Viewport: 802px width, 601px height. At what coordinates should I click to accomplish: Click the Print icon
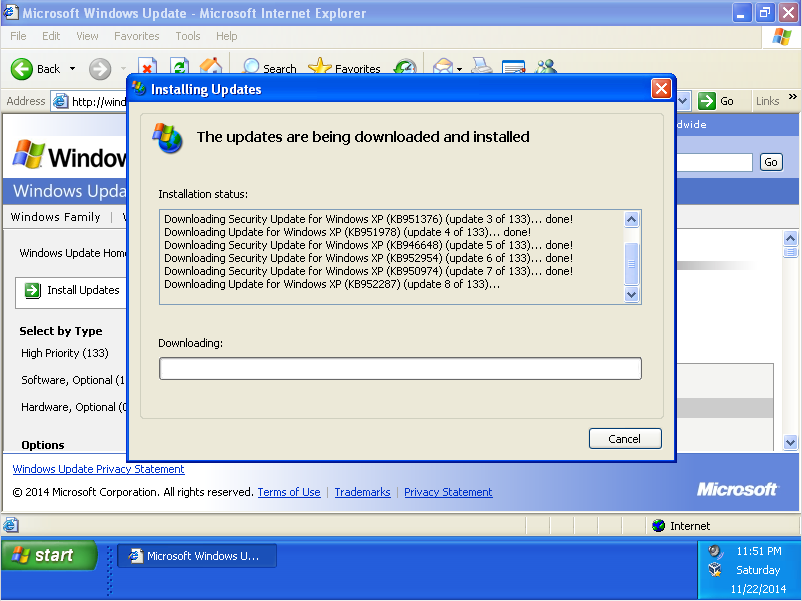coord(482,65)
